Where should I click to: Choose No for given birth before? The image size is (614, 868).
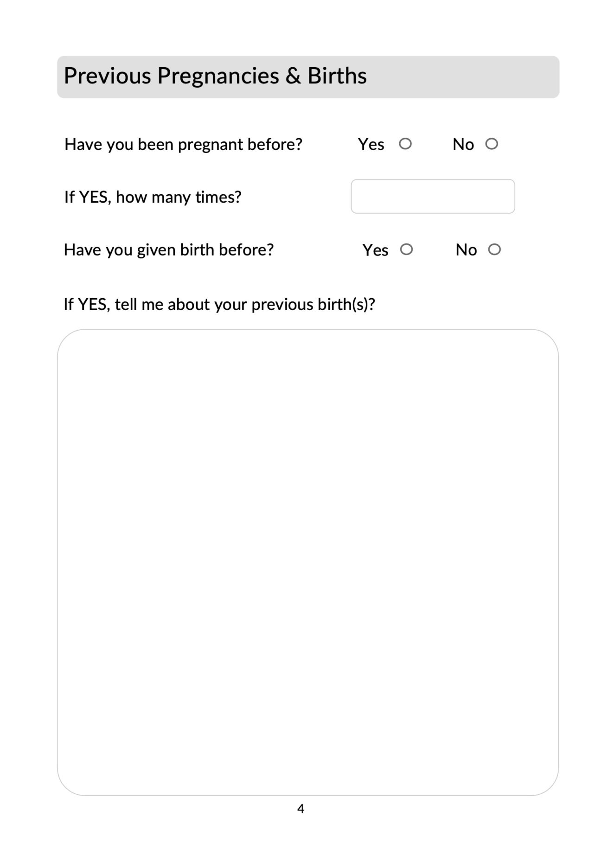[494, 249]
